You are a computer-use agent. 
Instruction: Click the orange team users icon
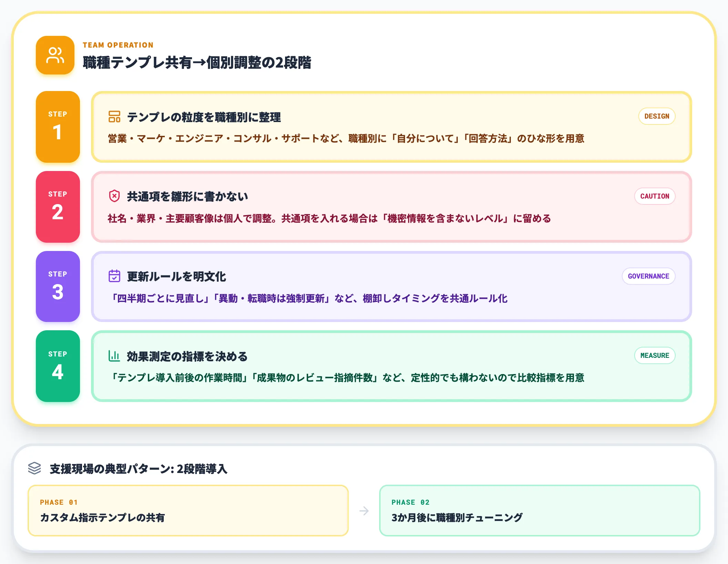click(x=55, y=55)
